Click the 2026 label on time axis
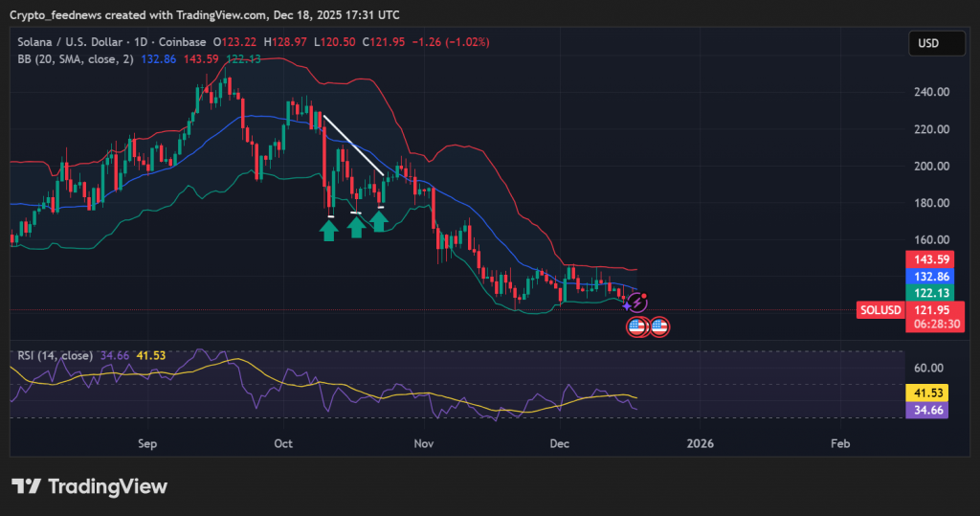The image size is (980, 516). [x=701, y=444]
